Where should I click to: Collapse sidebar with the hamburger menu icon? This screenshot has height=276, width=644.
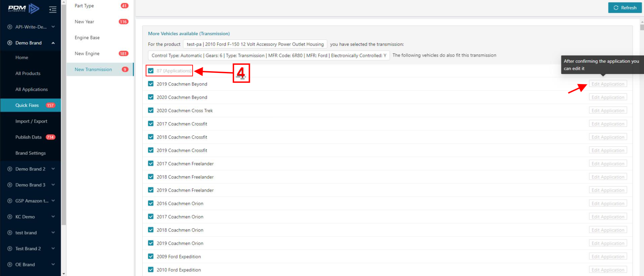coord(53,10)
